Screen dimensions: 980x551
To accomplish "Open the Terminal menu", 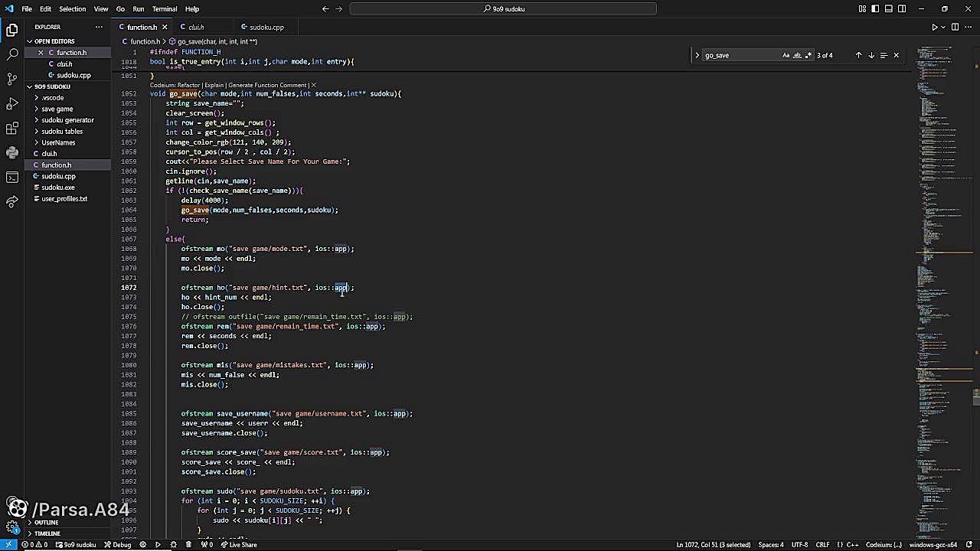I will [x=165, y=9].
